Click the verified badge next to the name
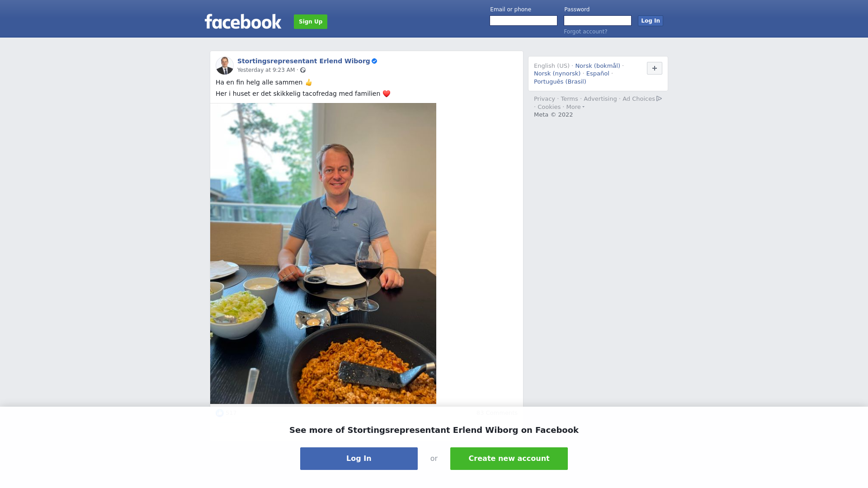Screen dimensions: 868x488 coord(374,61)
